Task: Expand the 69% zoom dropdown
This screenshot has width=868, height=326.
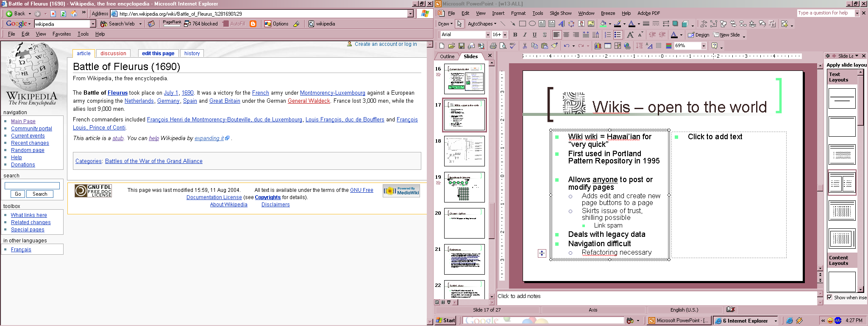Action: coord(704,46)
